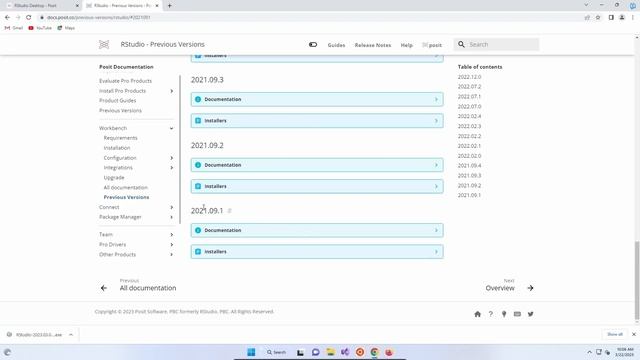Expand the Team section arrow

click(171, 235)
